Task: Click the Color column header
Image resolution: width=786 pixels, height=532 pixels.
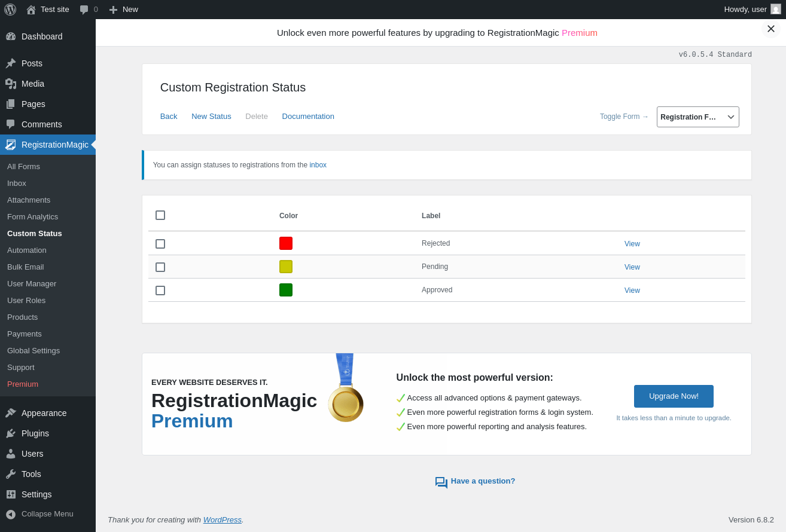Action: pos(288,216)
